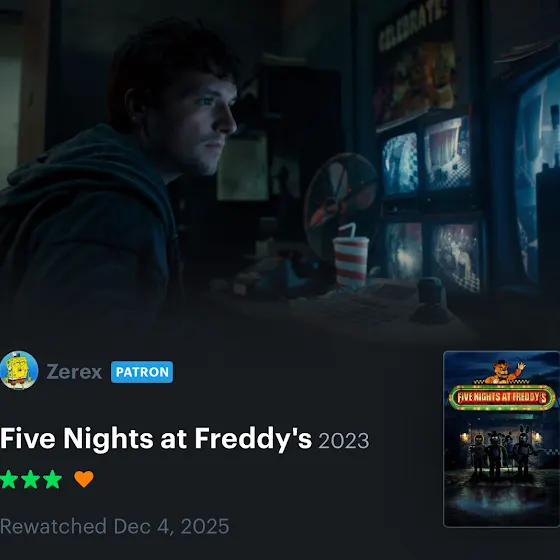Screen dimensions: 560x560
Task: Click the word Rewatched in the diary line
Action: click(x=53, y=526)
